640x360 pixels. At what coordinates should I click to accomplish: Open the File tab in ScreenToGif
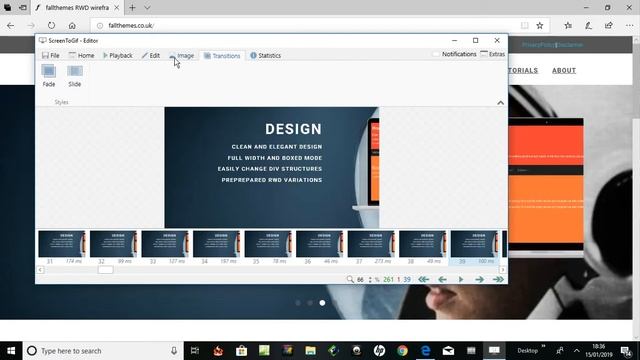(x=51, y=56)
